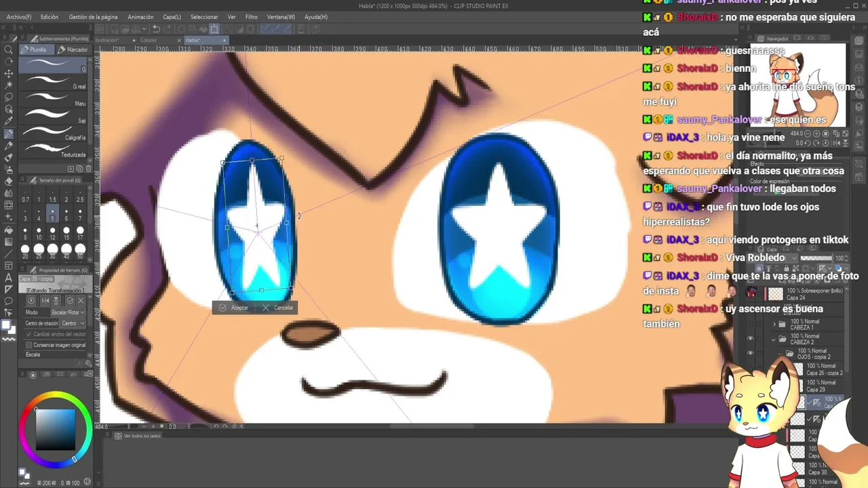Toggle the Cambiar ancho del vector checkbox
This screenshot has height=488, width=868.
[31, 334]
